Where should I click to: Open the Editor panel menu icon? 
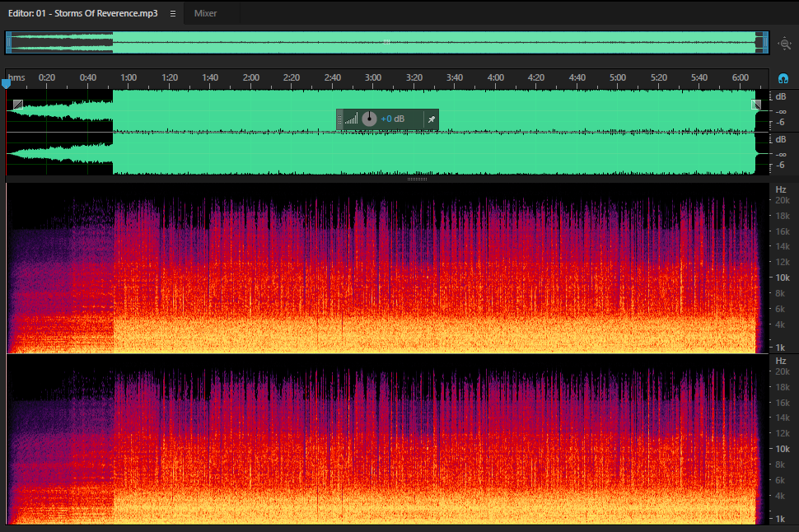(173, 14)
